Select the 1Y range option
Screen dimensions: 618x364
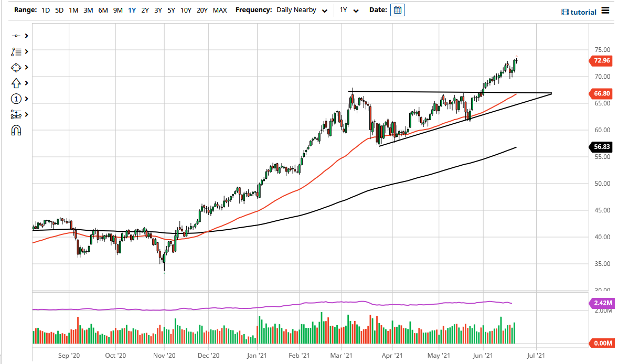[132, 9]
